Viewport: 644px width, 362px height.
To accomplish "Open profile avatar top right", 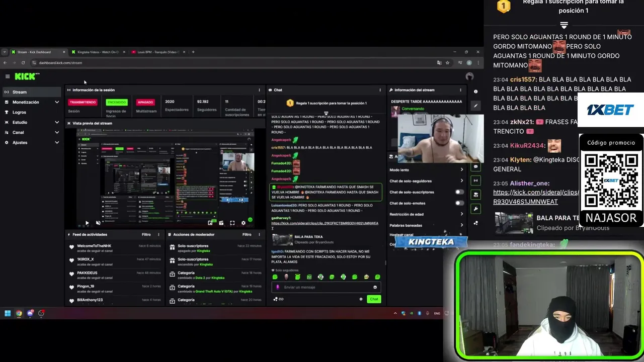I will (x=469, y=76).
